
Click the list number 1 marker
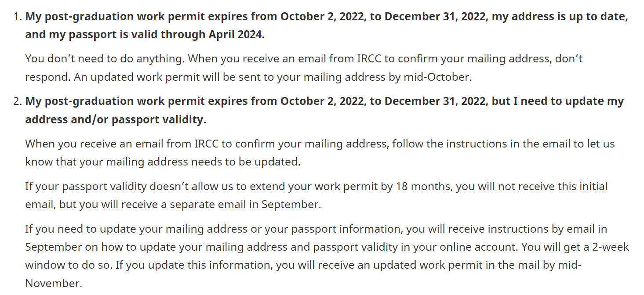[x=17, y=17]
